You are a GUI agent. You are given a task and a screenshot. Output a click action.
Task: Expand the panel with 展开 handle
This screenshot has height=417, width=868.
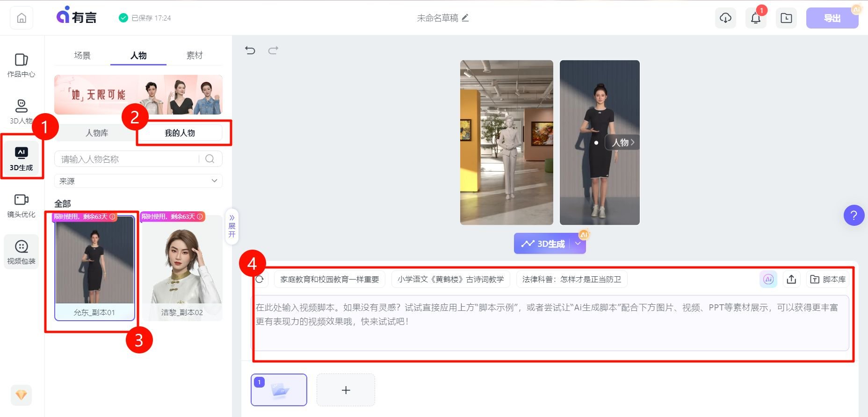point(231,226)
